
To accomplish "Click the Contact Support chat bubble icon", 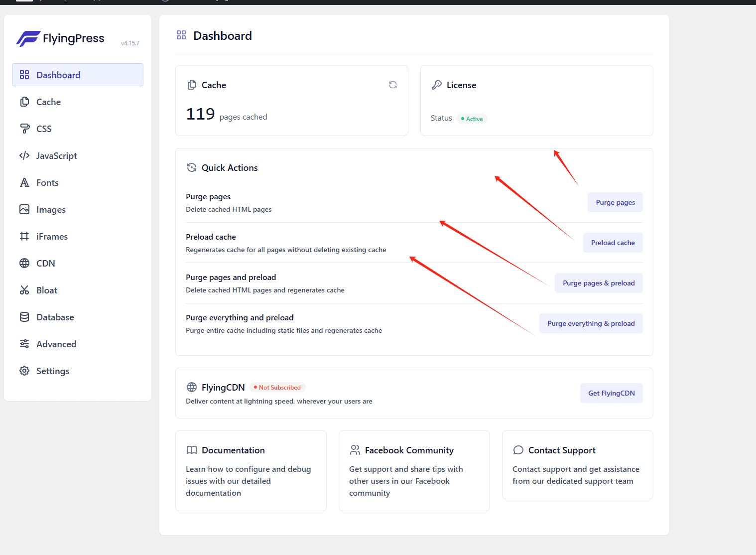I will (x=518, y=450).
